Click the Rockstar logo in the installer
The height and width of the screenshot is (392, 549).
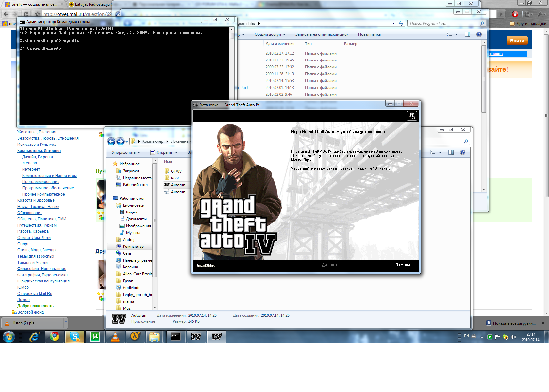click(412, 116)
